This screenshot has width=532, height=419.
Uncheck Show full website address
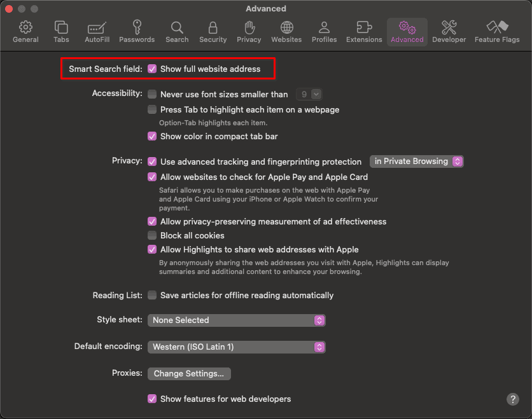[152, 69]
